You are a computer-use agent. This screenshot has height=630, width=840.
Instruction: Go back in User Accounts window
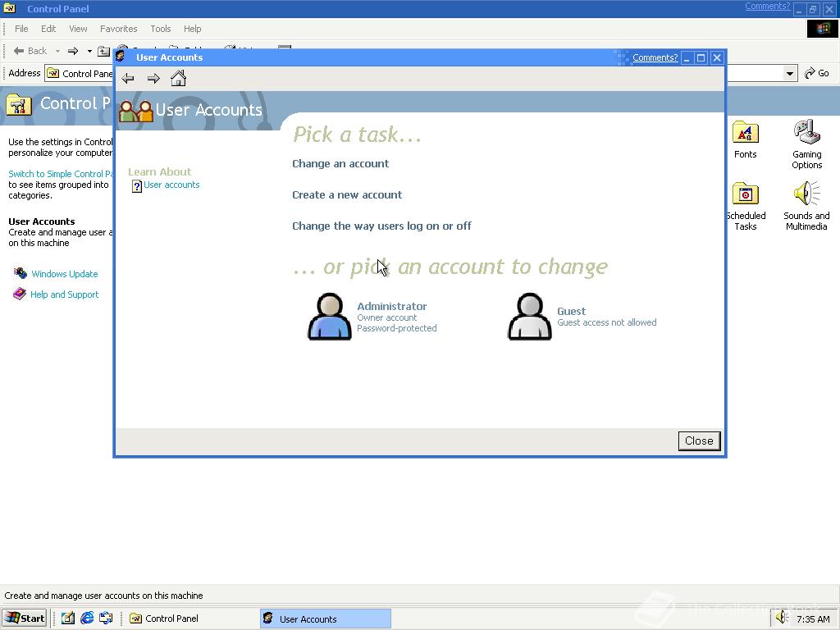coord(128,79)
